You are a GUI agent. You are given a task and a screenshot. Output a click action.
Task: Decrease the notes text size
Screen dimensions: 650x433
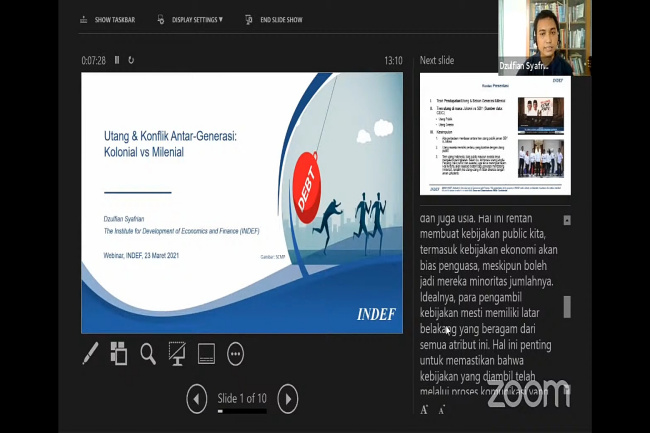click(441, 410)
